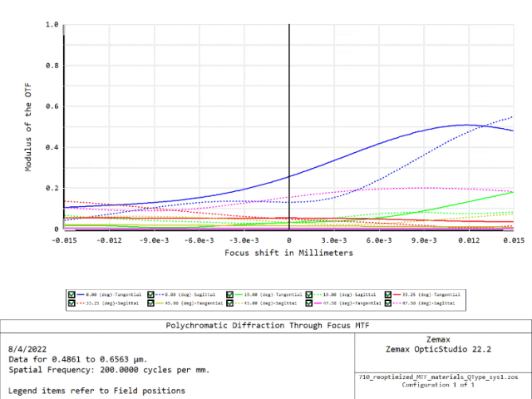The width and height of the screenshot is (532, 399).
Task: Click the solid green 10.00 Tangential legend line
Action: (239, 294)
